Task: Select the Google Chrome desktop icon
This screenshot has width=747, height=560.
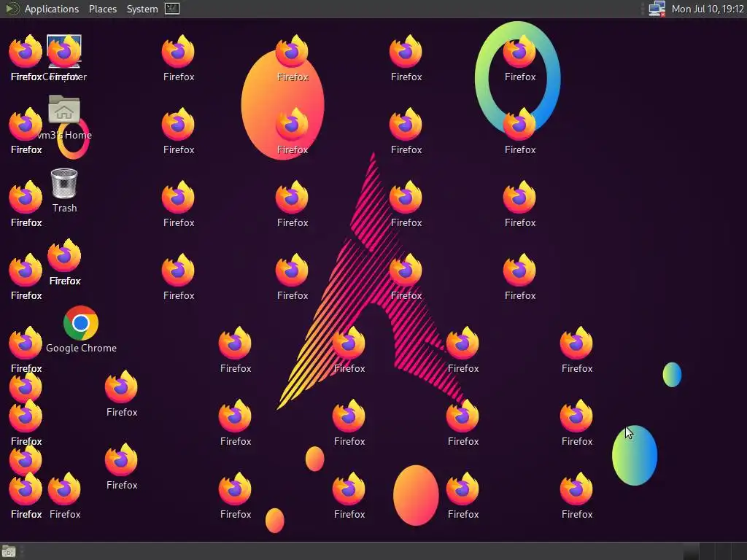Action: [81, 323]
